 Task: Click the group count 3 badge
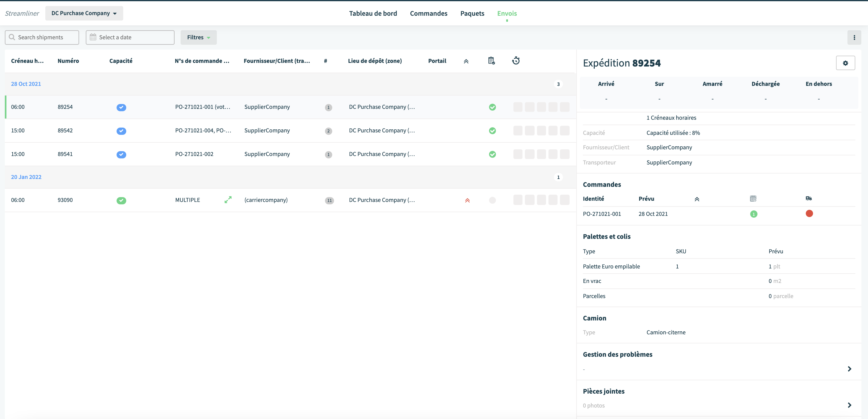pos(558,84)
